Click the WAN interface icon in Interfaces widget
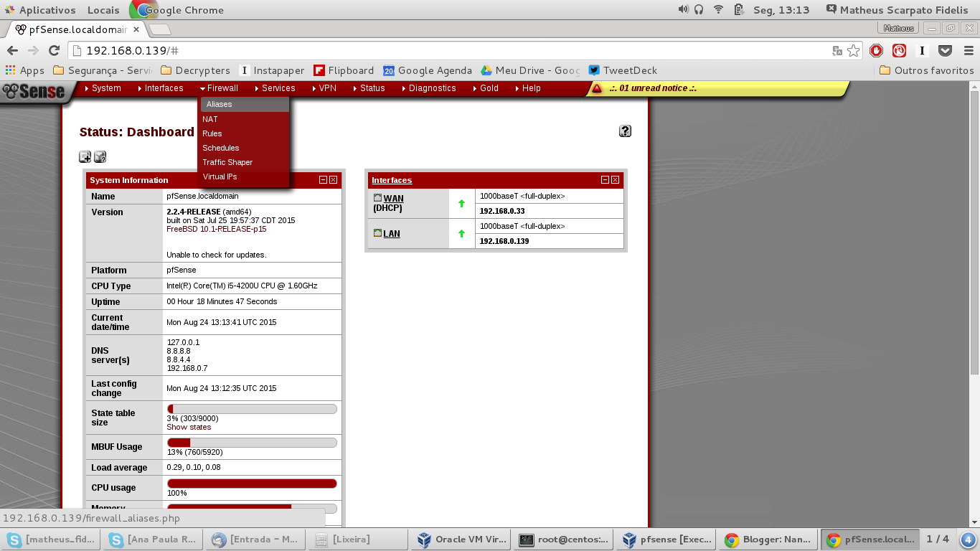 click(377, 198)
